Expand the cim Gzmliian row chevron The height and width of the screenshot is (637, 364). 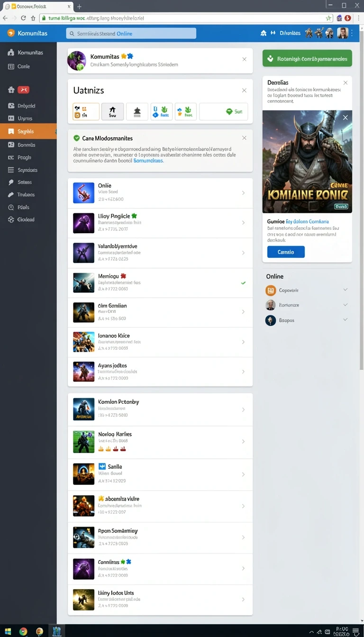tap(243, 312)
